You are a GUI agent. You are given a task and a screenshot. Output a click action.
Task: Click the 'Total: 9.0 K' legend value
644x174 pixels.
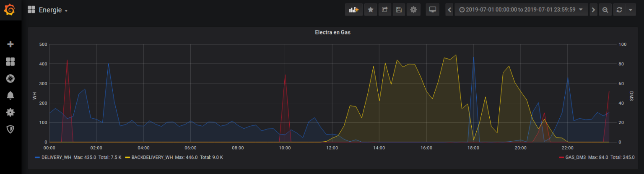tap(211, 157)
